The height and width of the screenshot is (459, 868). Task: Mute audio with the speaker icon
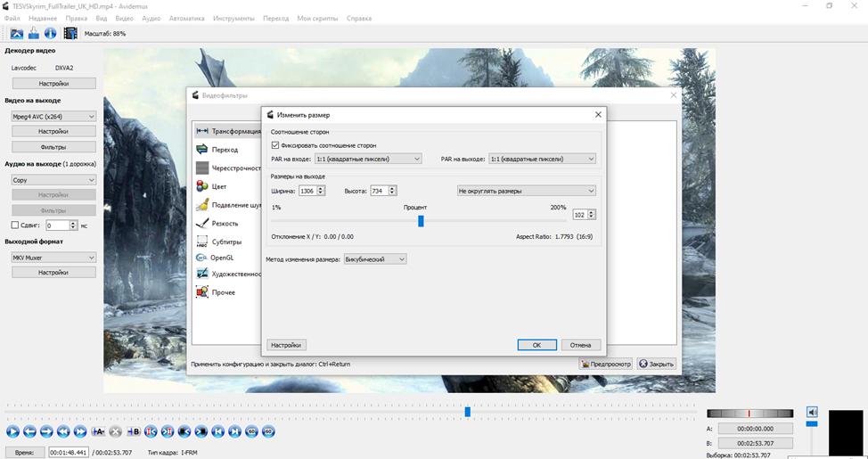[812, 412]
